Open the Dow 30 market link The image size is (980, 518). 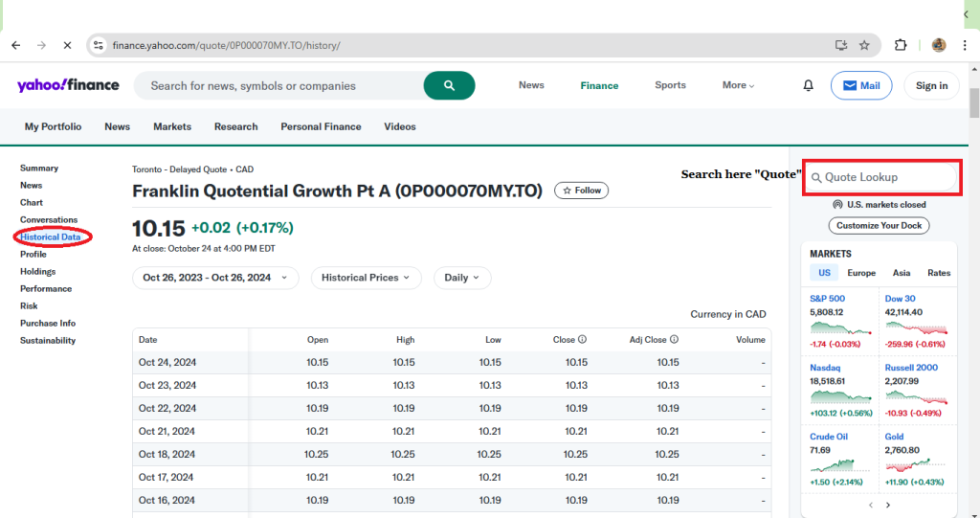coord(900,299)
